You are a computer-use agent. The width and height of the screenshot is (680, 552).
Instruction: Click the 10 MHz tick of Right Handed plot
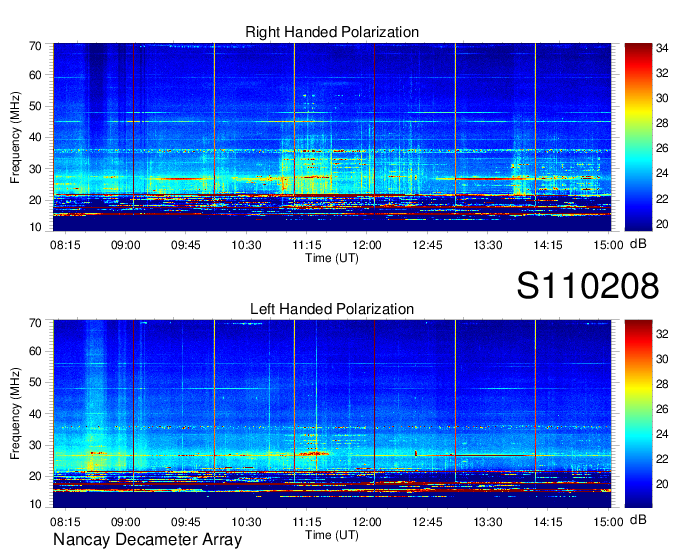[x=35, y=227]
